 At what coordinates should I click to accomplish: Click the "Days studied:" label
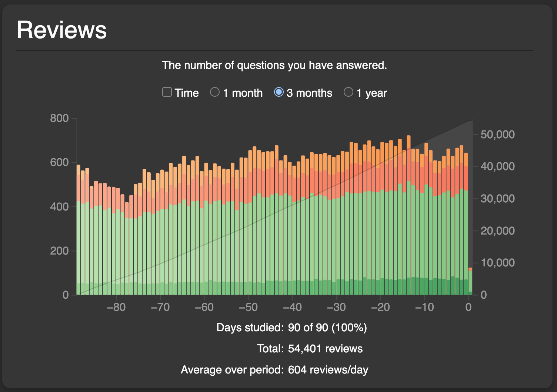click(x=250, y=328)
